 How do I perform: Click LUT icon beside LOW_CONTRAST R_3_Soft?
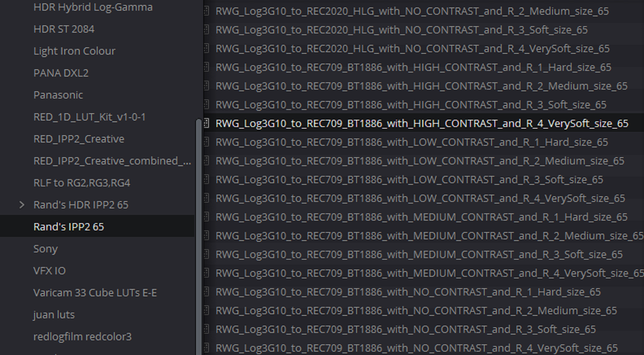(206, 180)
